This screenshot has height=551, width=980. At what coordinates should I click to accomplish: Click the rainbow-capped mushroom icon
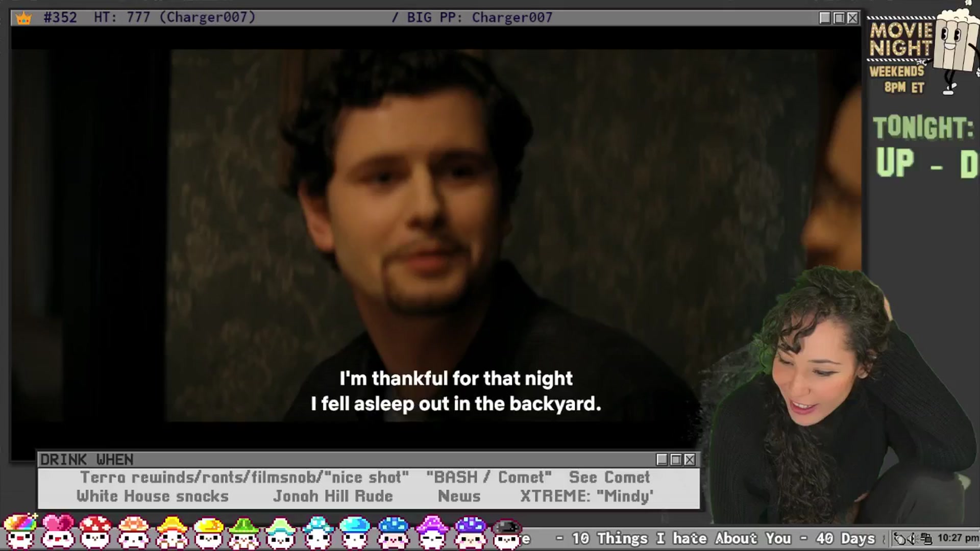pyautogui.click(x=20, y=532)
